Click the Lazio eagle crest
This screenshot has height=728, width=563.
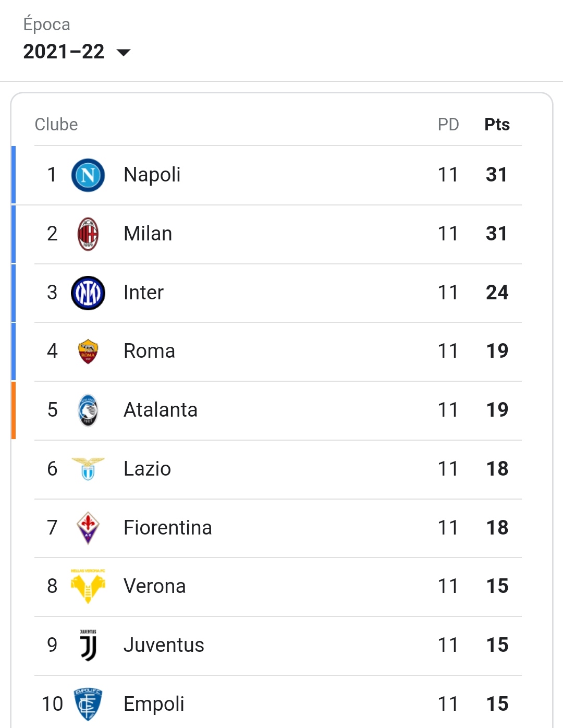pos(88,469)
